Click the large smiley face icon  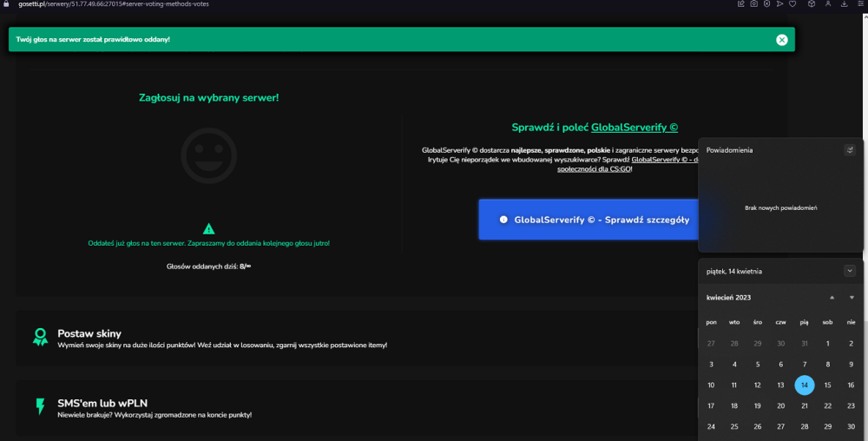(208, 156)
